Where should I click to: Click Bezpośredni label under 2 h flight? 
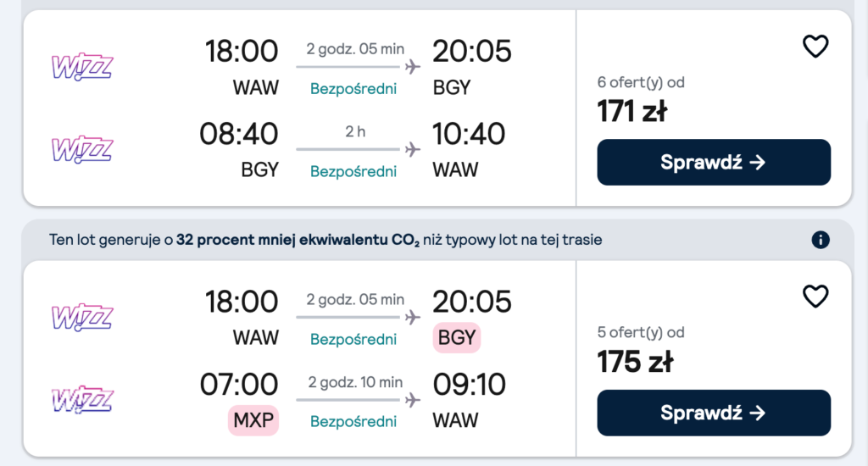(353, 171)
